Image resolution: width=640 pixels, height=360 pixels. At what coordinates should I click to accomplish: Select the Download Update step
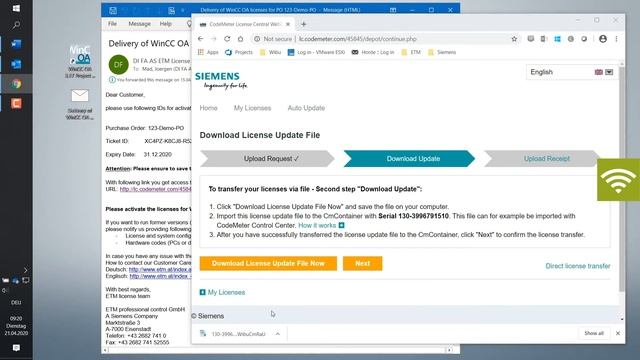[x=409, y=159]
